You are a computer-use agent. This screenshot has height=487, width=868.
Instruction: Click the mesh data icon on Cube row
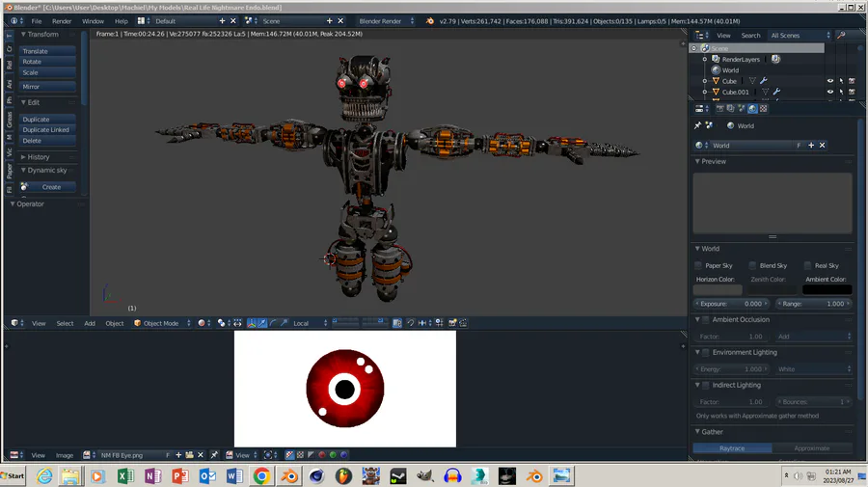[752, 81]
